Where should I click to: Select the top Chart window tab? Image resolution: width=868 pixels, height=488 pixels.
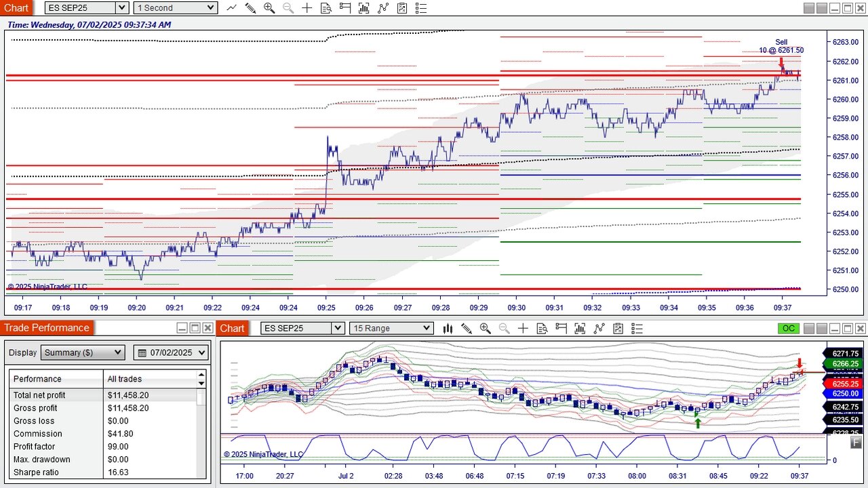16,8
